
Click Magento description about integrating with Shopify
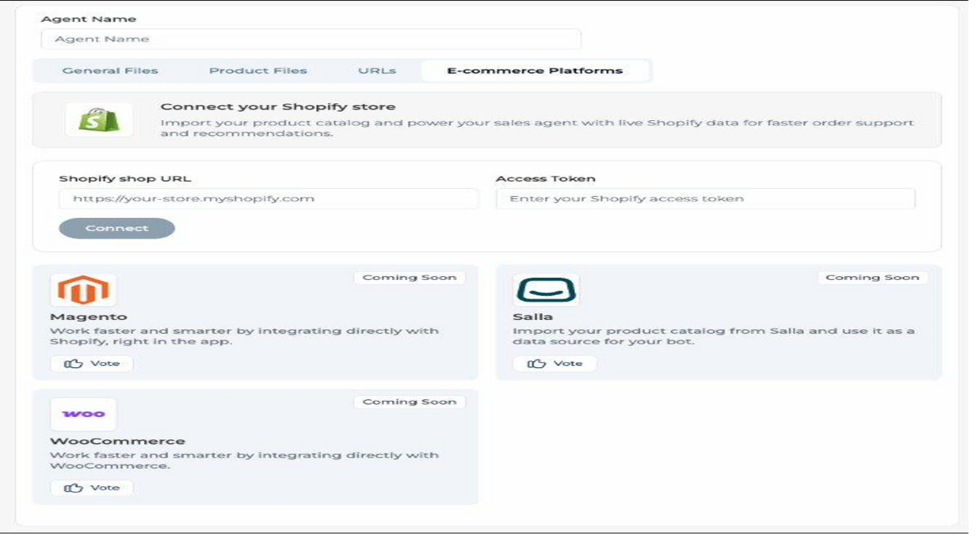[244, 336]
